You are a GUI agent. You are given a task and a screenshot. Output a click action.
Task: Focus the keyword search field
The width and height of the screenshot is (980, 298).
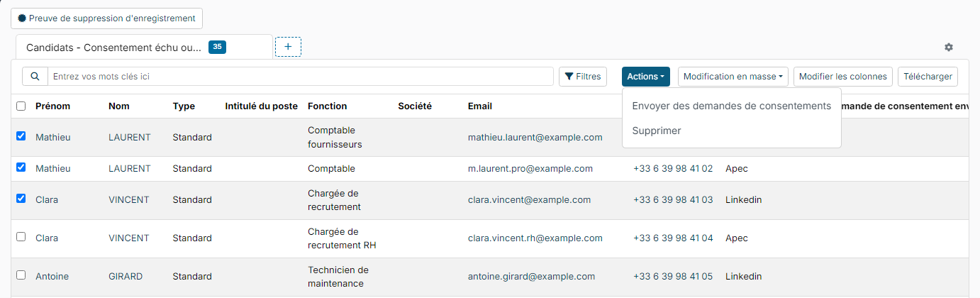coord(300,77)
